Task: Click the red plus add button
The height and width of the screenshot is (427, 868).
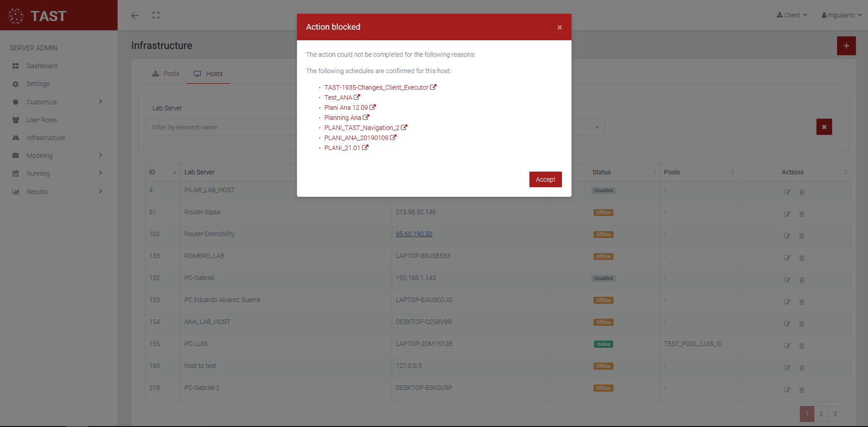Action: tap(846, 46)
